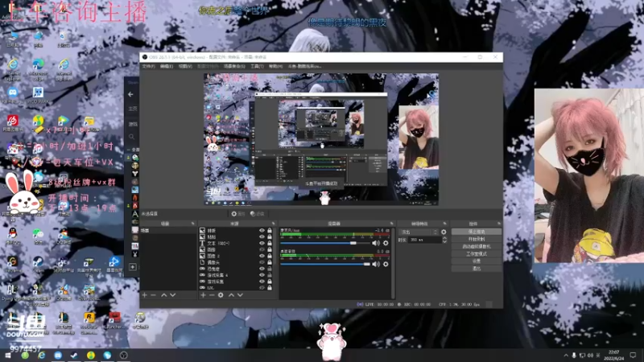Toggle lock of the 文本 (GDI+) source
Screen dimensions: 644x362
tap(270, 243)
